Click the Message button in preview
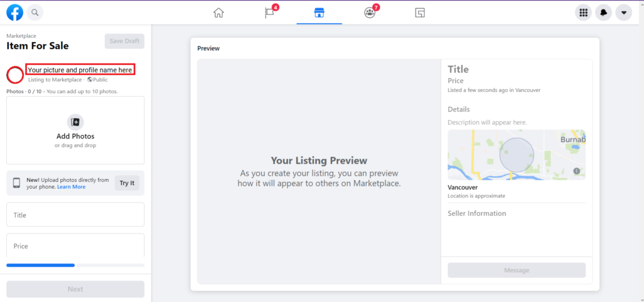The height and width of the screenshot is (302, 644). pos(517,271)
